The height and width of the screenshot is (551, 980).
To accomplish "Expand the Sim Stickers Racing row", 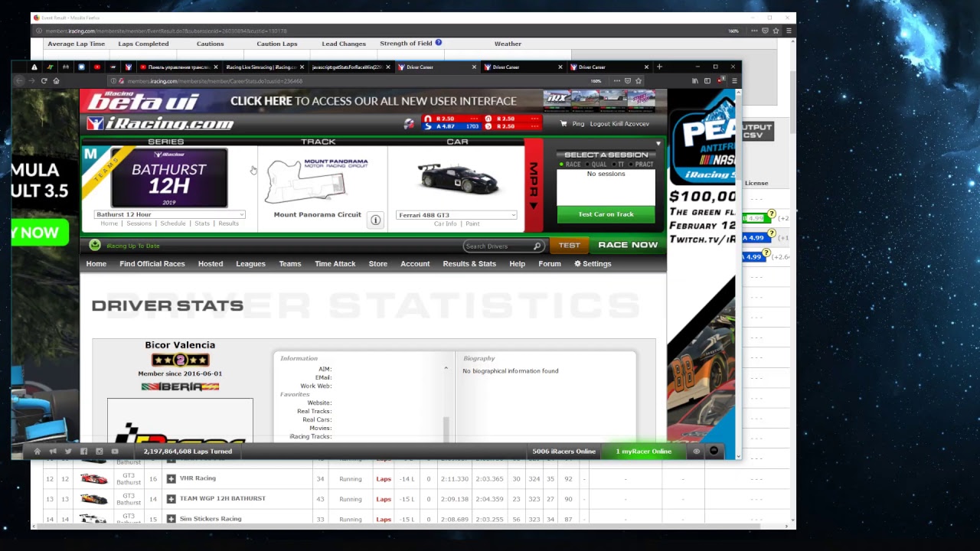I will 171,519.
